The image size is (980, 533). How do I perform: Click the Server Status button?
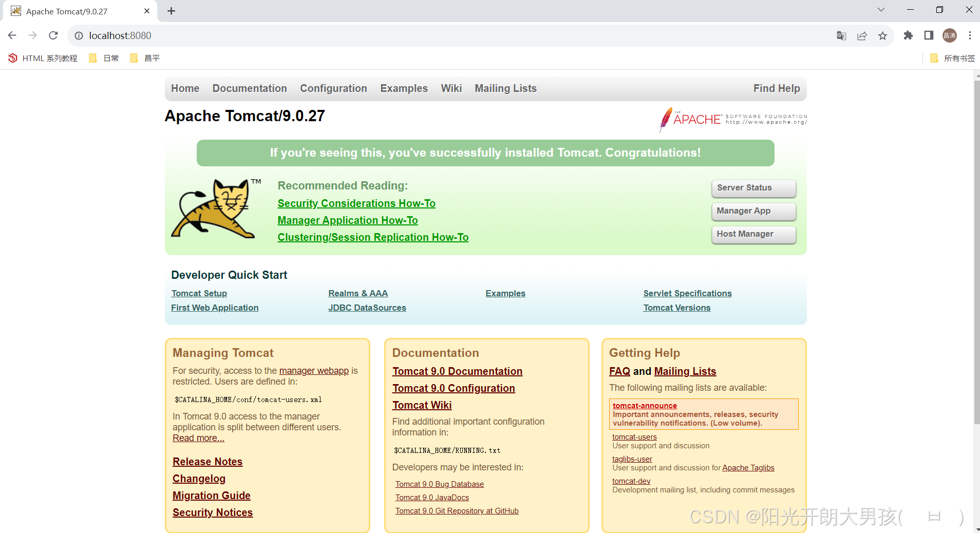(753, 188)
